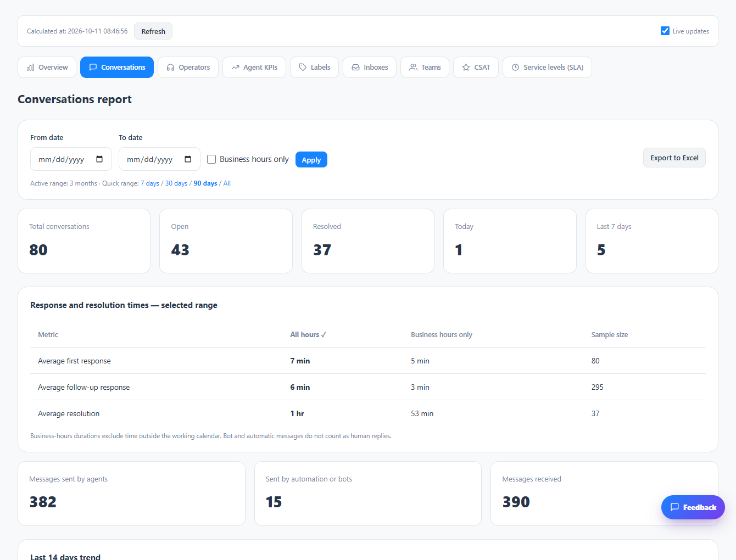Enable the Business hours only checkbox
Screen dimensions: 736x560
(211, 159)
